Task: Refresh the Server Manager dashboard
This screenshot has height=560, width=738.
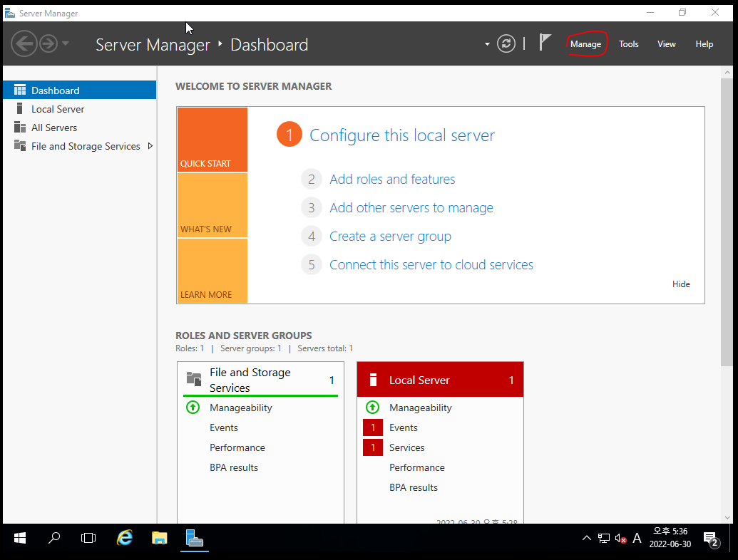Action: (506, 44)
